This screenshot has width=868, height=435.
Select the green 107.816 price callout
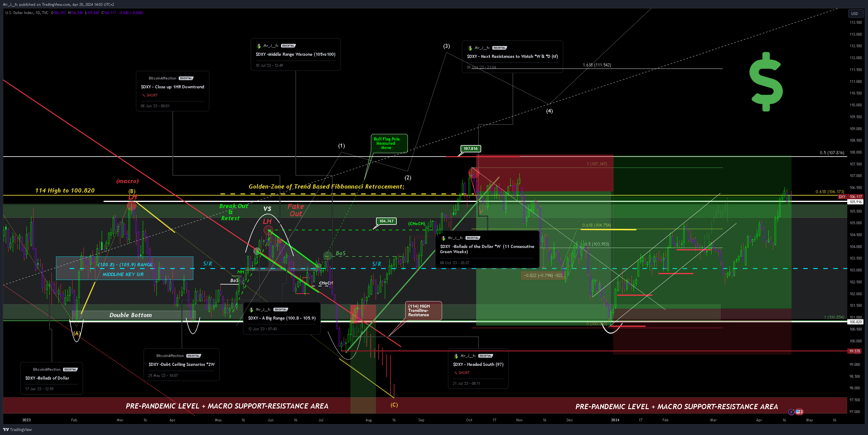click(x=470, y=149)
